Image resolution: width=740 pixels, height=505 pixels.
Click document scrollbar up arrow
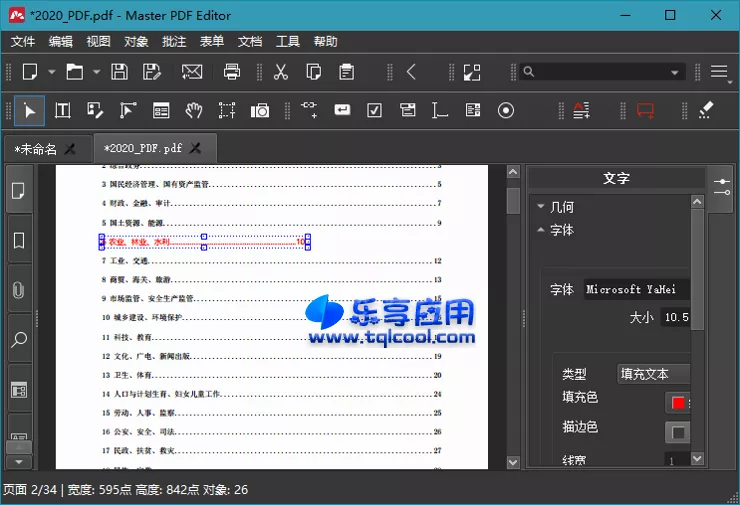(513, 172)
